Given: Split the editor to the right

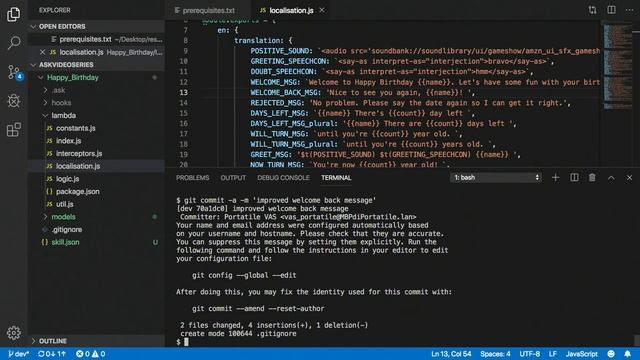Looking at the screenshot, I should (x=611, y=10).
